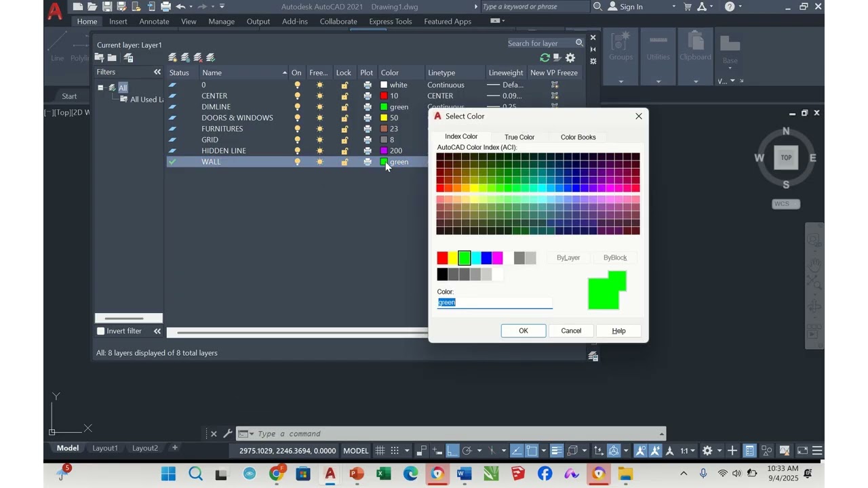868x488 pixels.
Task: Open Workspace Switching gear in status bar
Action: click(707, 451)
